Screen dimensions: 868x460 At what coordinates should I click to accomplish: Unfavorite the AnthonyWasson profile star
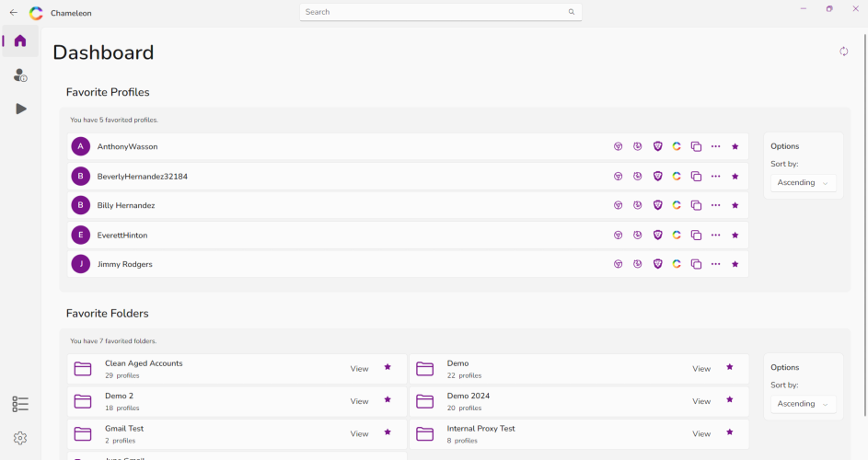click(x=735, y=146)
